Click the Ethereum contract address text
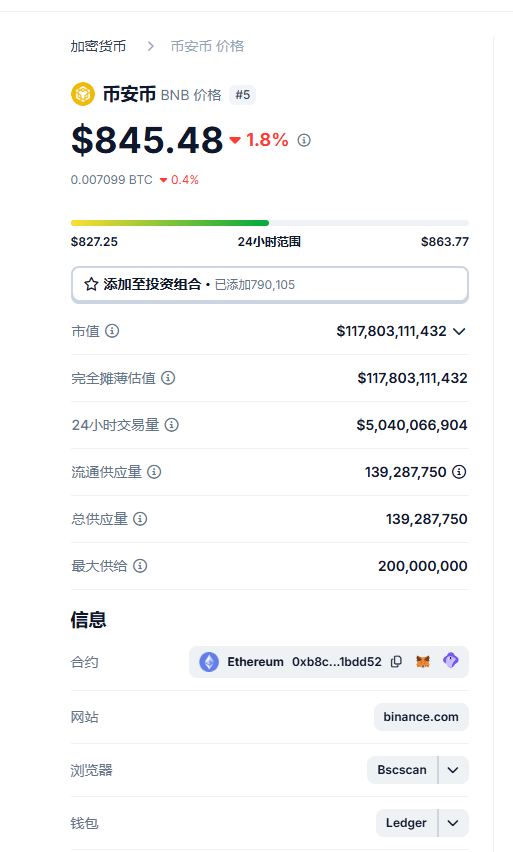The image size is (513, 852). coord(336,662)
